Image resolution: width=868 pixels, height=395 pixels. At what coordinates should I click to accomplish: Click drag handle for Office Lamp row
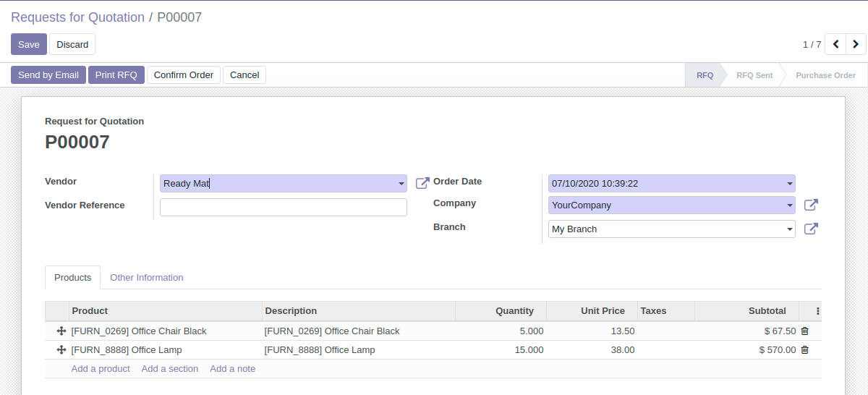point(61,350)
